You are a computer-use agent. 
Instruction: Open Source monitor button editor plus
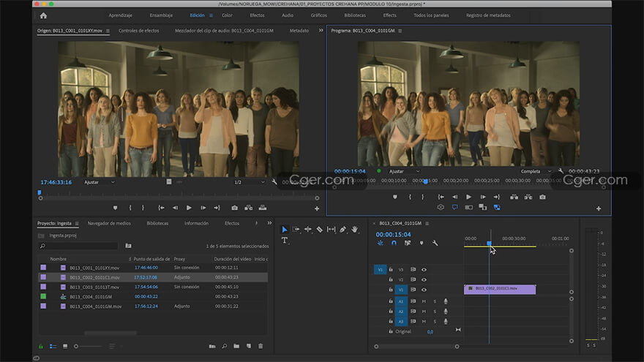pos(317,208)
